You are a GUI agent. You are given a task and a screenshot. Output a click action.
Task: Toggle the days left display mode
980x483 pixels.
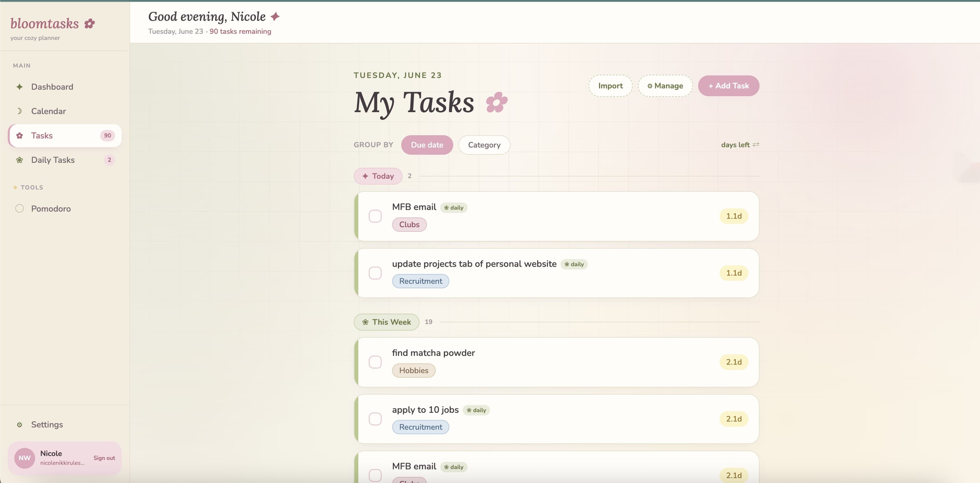point(740,145)
